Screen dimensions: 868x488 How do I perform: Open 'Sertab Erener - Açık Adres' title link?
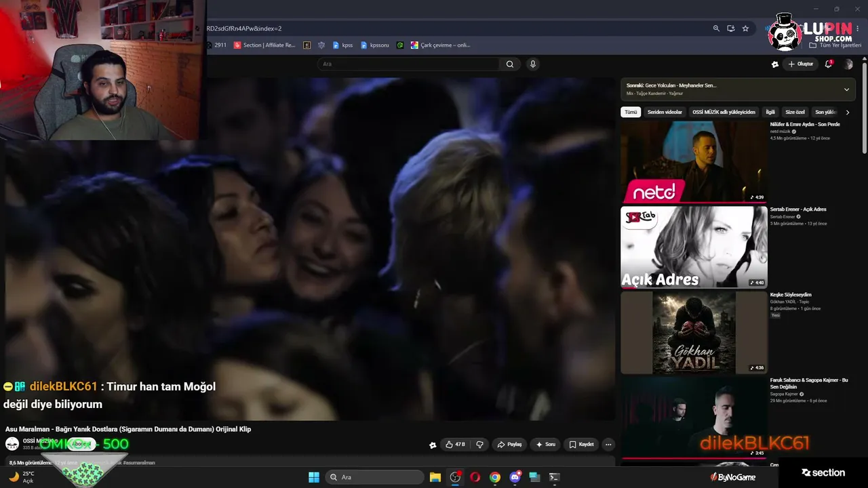click(x=798, y=209)
